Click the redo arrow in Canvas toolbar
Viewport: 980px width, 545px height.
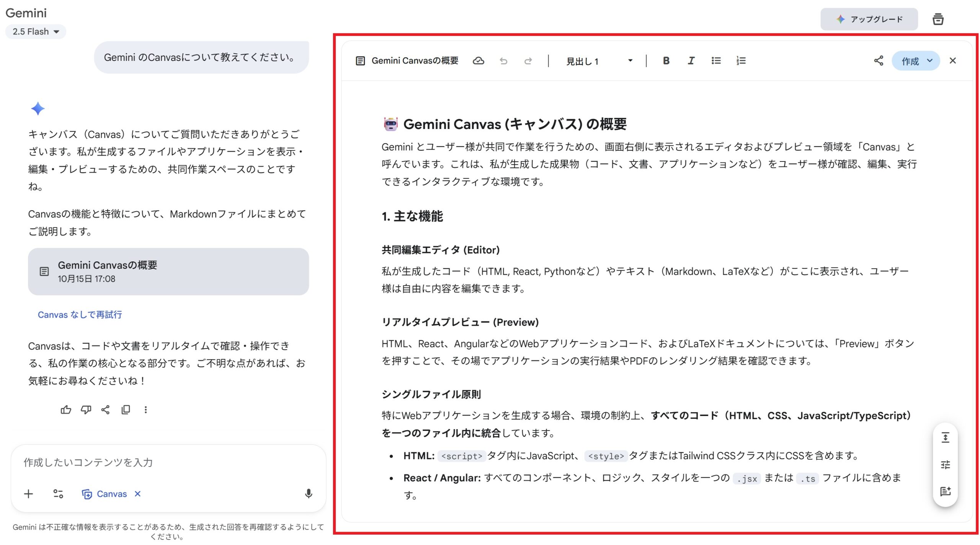pos(528,61)
